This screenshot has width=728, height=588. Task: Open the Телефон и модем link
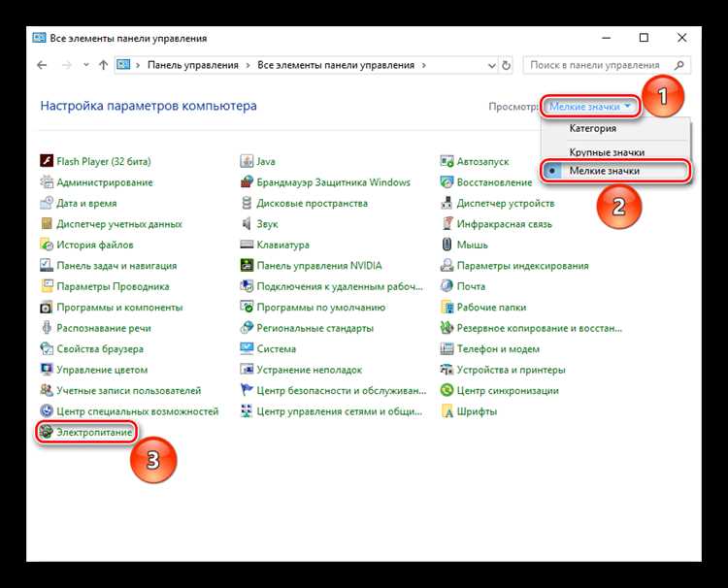[498, 349]
